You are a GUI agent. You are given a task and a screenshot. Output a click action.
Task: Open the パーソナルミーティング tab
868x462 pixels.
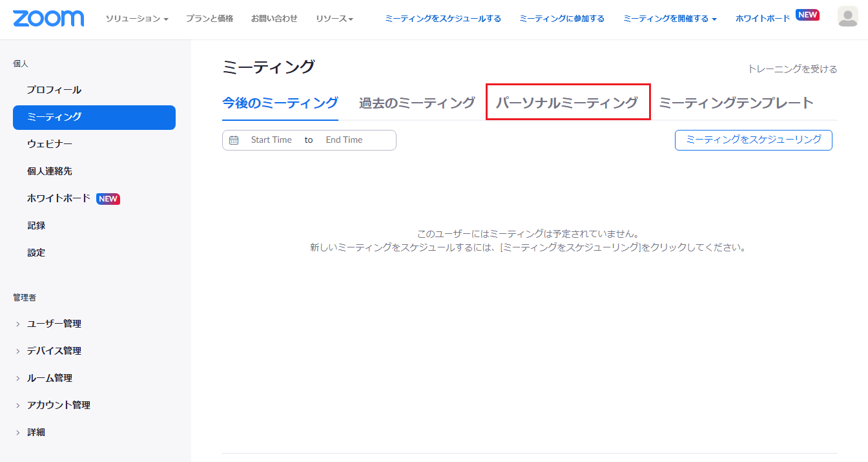[x=568, y=101]
